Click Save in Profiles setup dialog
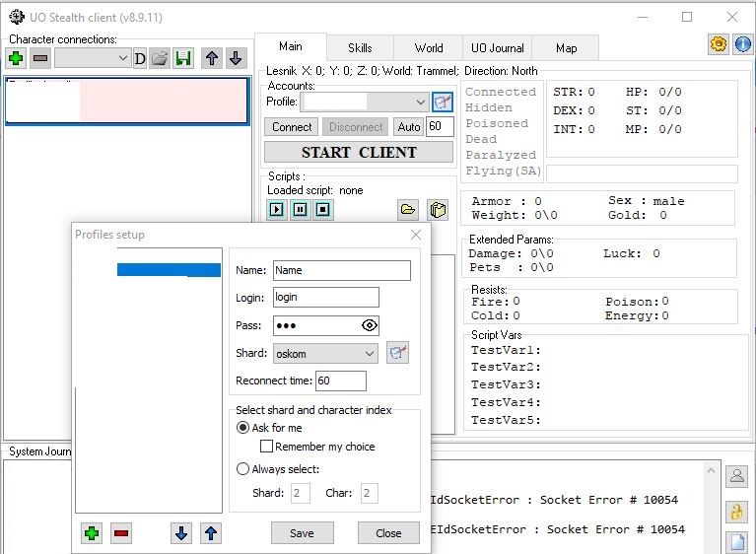 click(x=302, y=533)
